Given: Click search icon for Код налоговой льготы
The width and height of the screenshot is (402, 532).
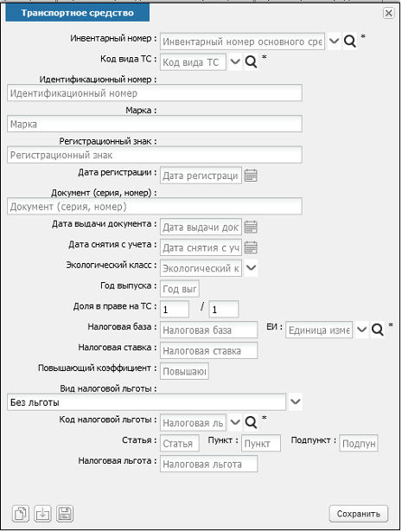Looking at the screenshot, I should click(251, 422).
